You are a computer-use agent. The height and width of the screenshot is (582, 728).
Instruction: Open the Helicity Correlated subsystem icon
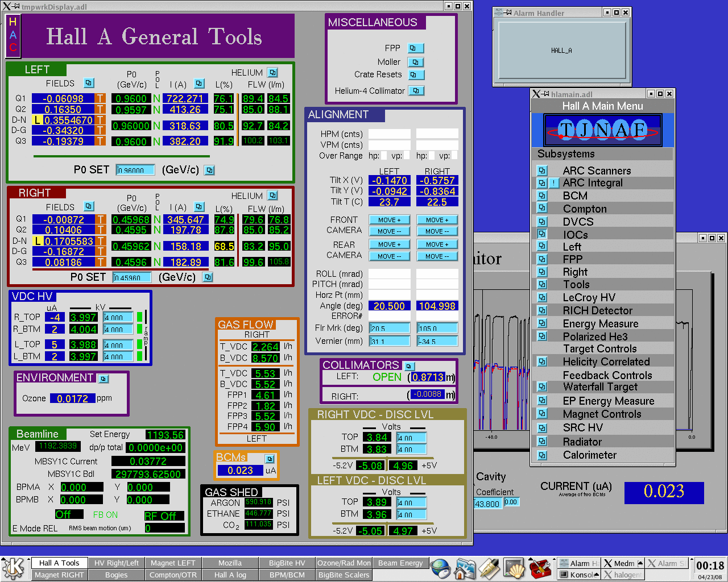[x=542, y=361]
